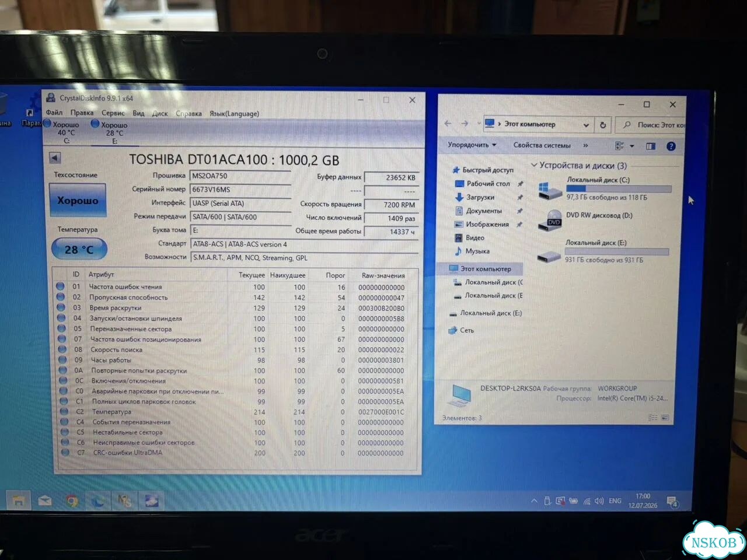Click the previous disk arrow in CrystalDiskInfo
This screenshot has width=747, height=560.
point(55,157)
